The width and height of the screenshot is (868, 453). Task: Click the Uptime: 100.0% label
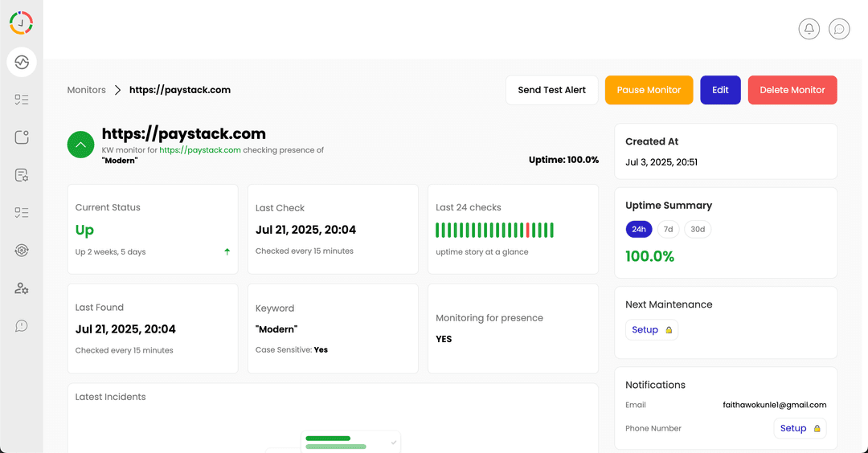click(x=563, y=160)
